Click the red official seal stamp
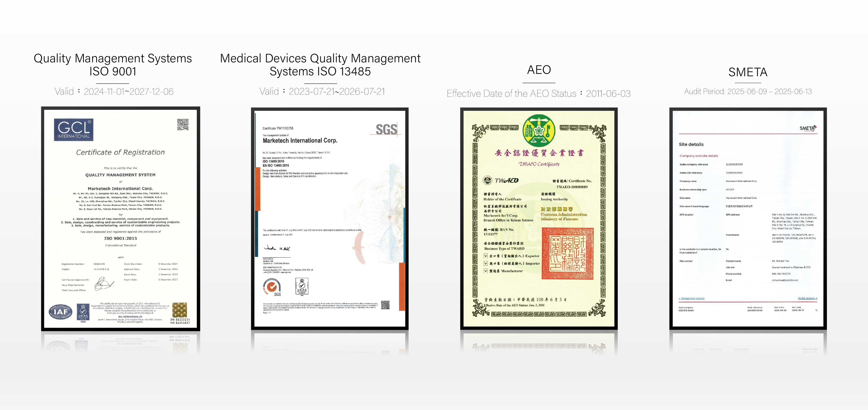The image size is (868, 410). tap(567, 254)
